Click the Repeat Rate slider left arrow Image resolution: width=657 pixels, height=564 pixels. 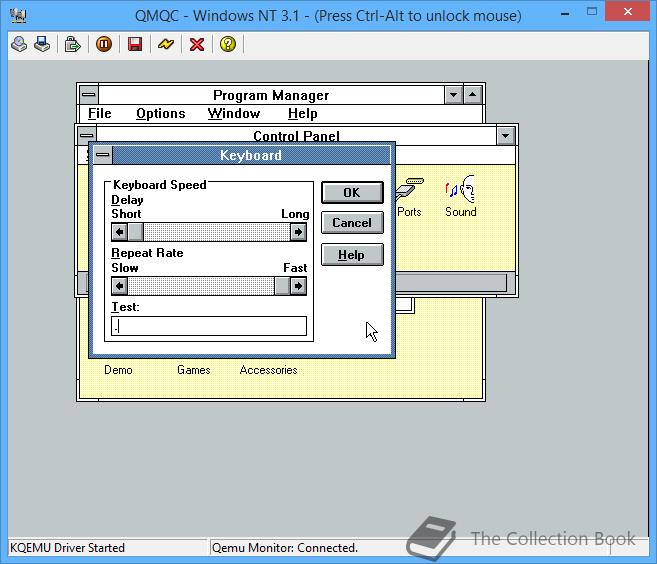[120, 286]
